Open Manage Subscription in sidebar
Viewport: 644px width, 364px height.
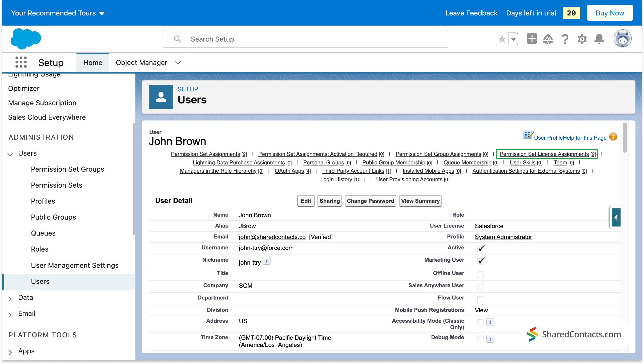(42, 103)
